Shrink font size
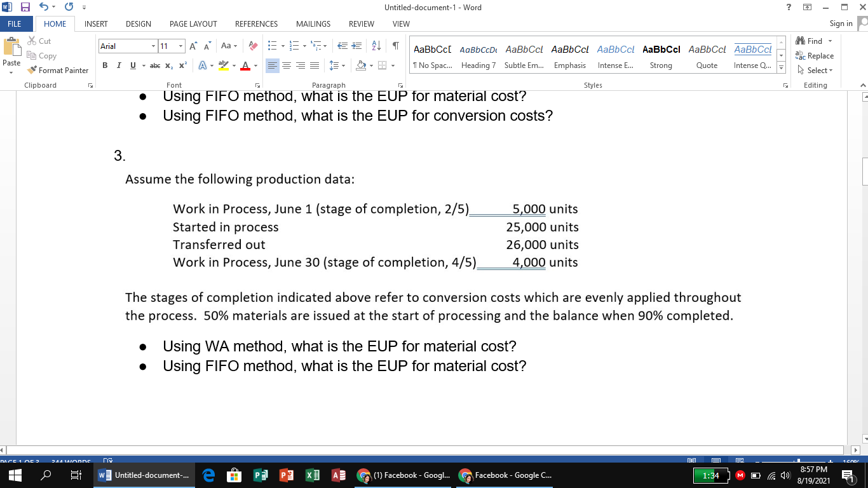This screenshot has width=868, height=488. pyautogui.click(x=208, y=46)
